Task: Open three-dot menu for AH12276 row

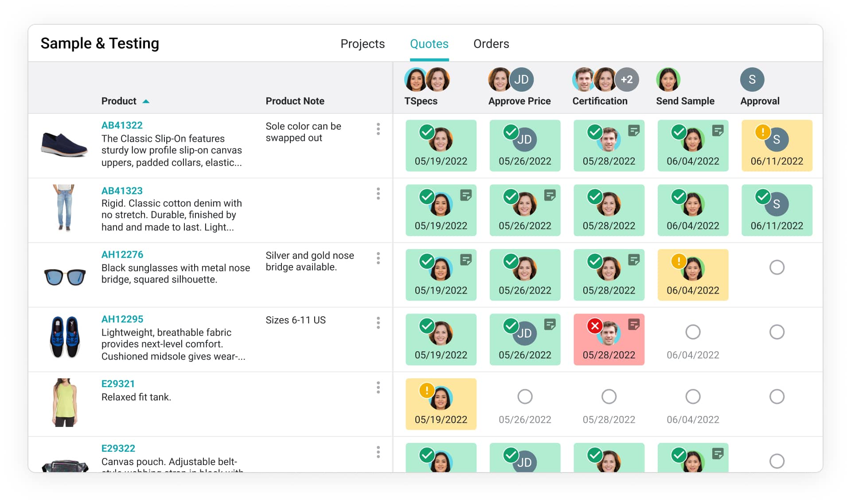Action: pyautogui.click(x=378, y=258)
